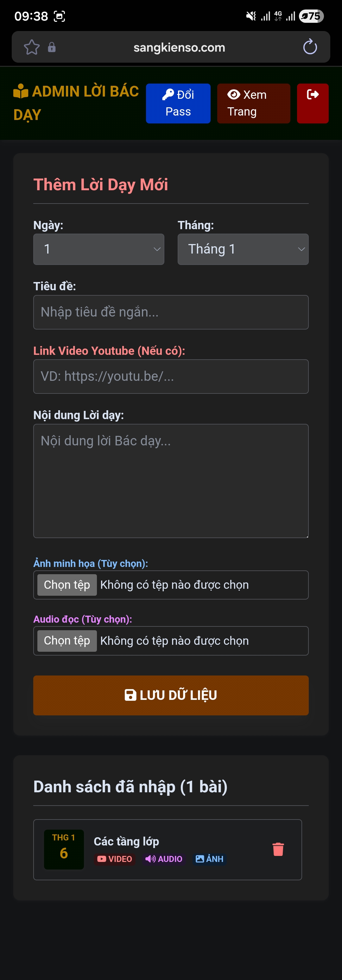
Task: Click the ẢNH image icon on the entry
Action: click(x=199, y=859)
